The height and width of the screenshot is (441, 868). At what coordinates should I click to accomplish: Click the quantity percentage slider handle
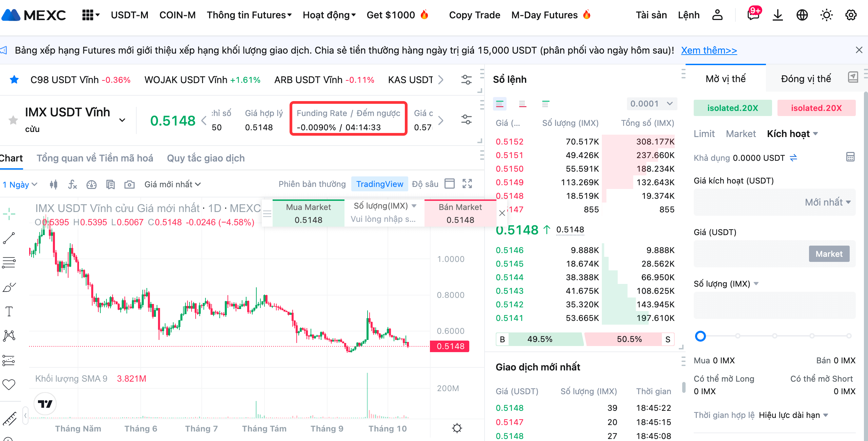coord(700,336)
